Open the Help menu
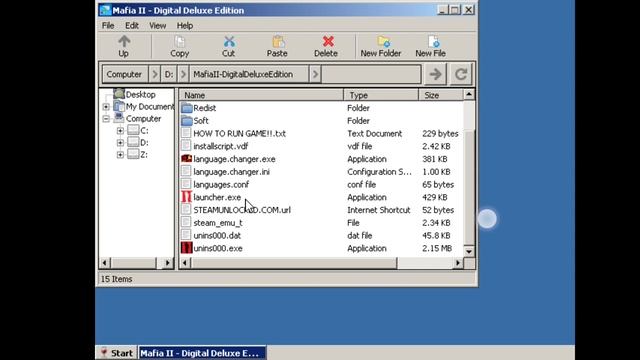 [x=184, y=26]
